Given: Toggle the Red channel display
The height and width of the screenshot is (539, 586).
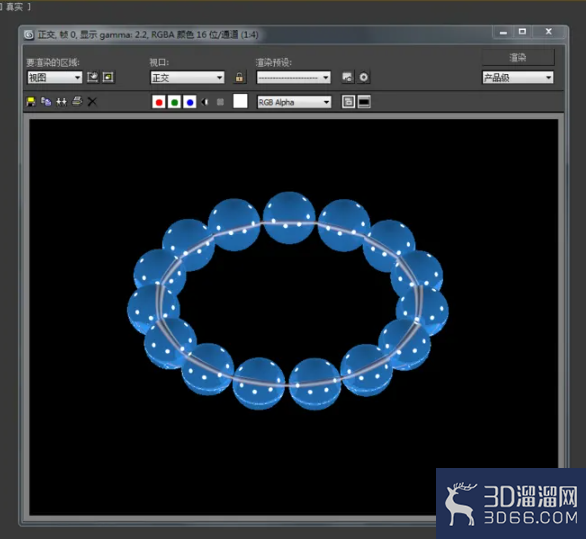Looking at the screenshot, I should tap(159, 102).
